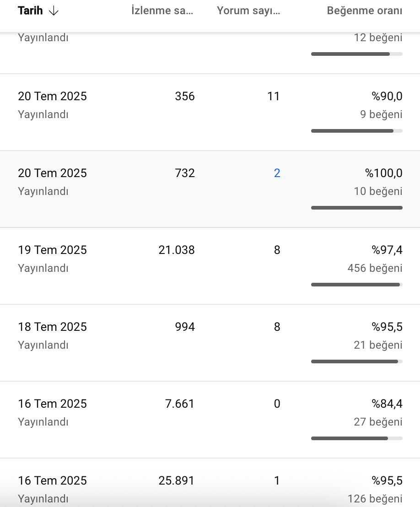Click the 356 view count
This screenshot has width=420, height=507.
[185, 96]
